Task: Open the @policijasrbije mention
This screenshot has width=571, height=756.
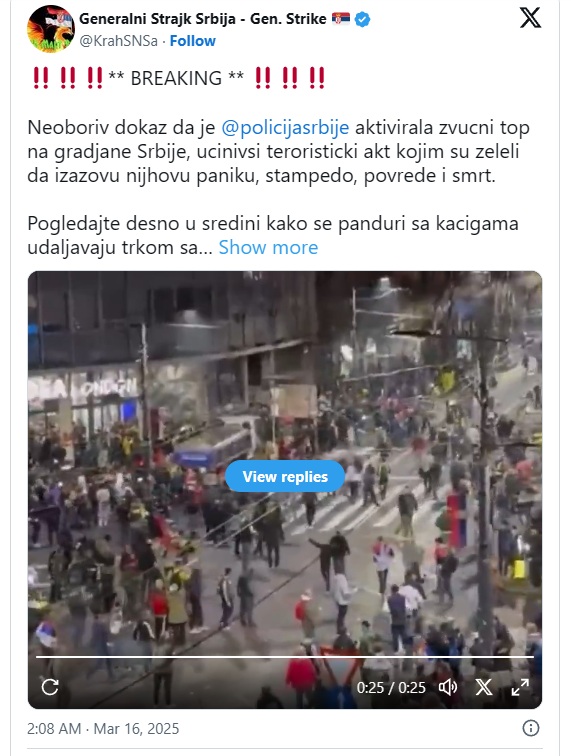Action: pos(285,128)
